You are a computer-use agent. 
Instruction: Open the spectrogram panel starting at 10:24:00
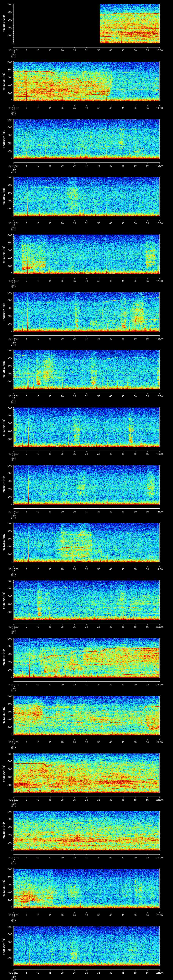(x=86, y=888)
